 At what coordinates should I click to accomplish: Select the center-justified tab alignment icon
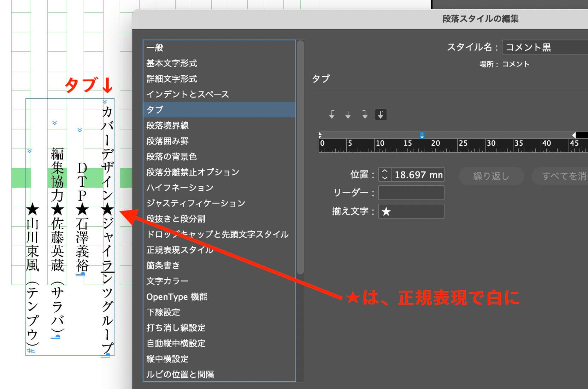(348, 115)
